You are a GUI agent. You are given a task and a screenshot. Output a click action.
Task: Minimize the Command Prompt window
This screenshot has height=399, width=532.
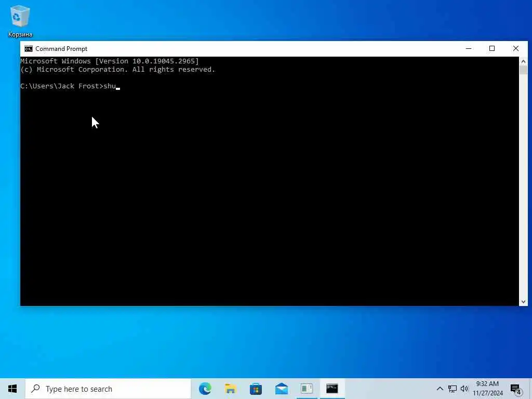coord(469,48)
